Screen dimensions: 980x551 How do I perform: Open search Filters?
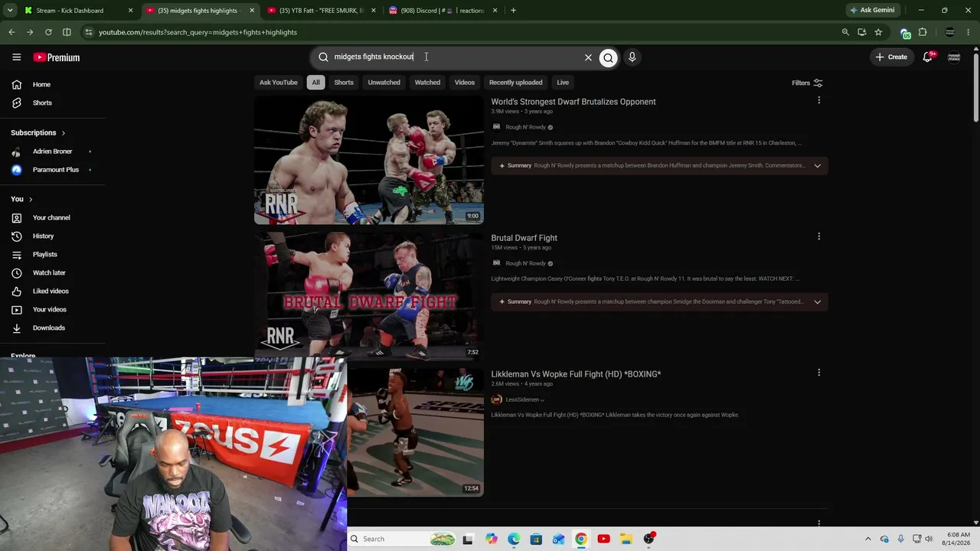807,83
